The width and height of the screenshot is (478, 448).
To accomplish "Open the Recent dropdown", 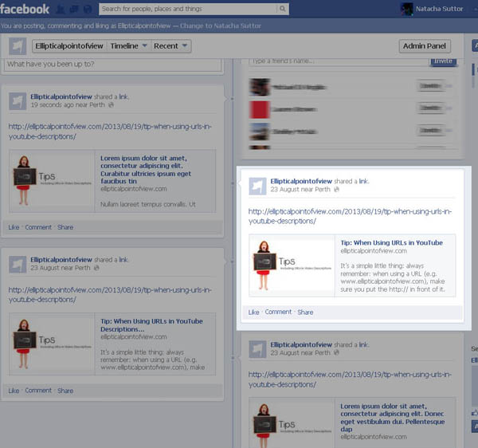I will (170, 46).
